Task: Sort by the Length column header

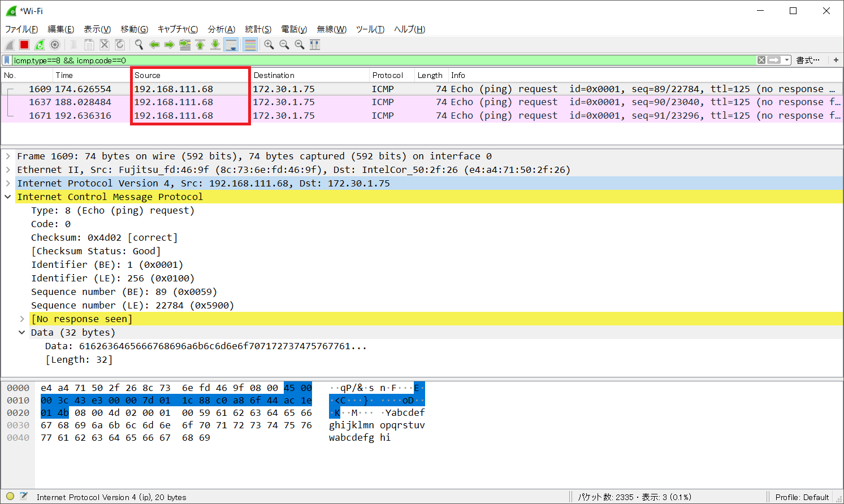Action: pyautogui.click(x=431, y=75)
